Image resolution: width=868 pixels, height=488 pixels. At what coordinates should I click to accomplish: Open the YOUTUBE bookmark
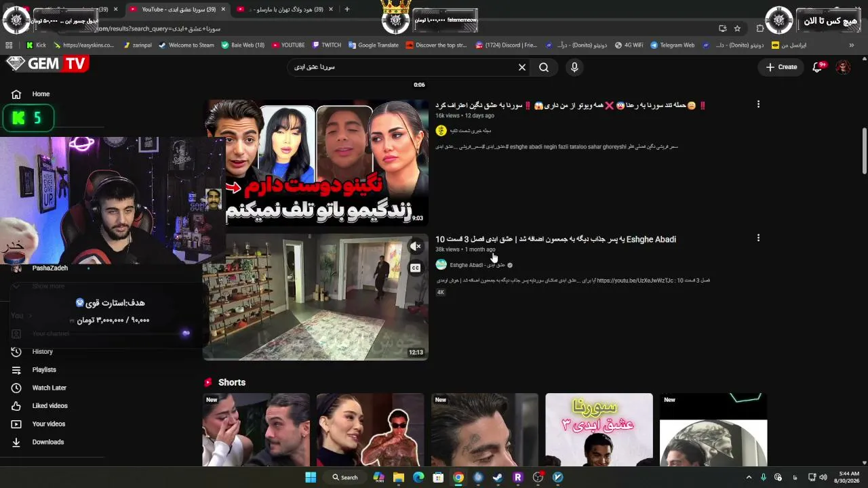288,45
